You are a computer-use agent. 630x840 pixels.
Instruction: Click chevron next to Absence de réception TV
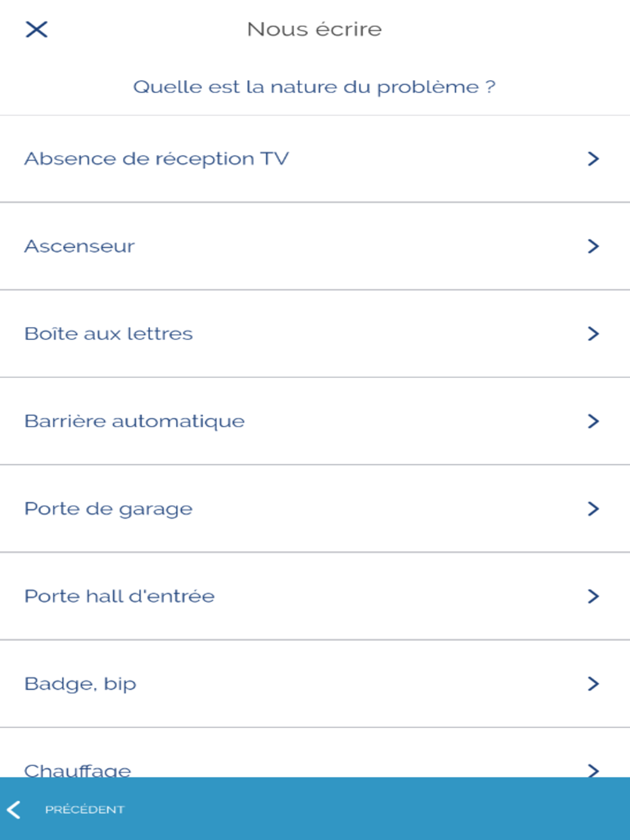(x=593, y=159)
